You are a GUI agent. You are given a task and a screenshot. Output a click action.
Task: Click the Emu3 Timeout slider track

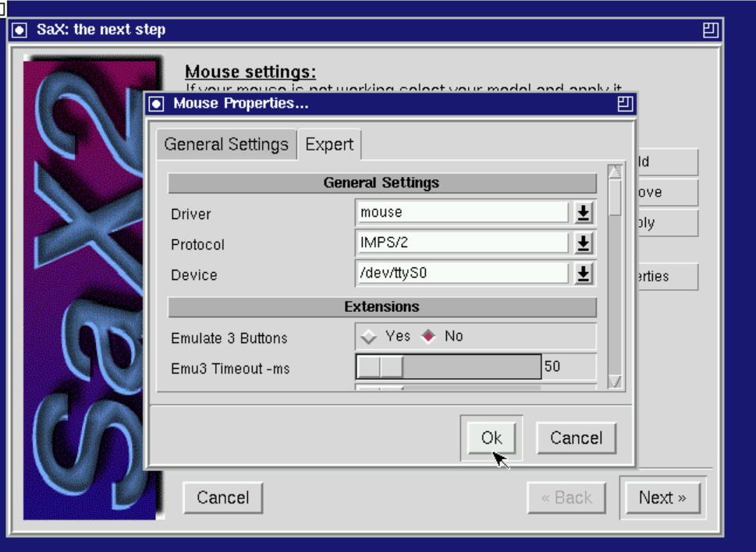click(471, 367)
